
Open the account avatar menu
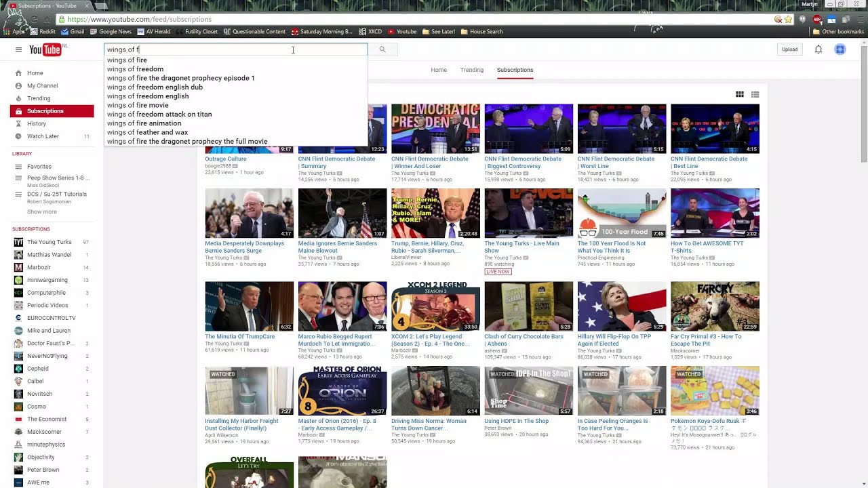840,49
